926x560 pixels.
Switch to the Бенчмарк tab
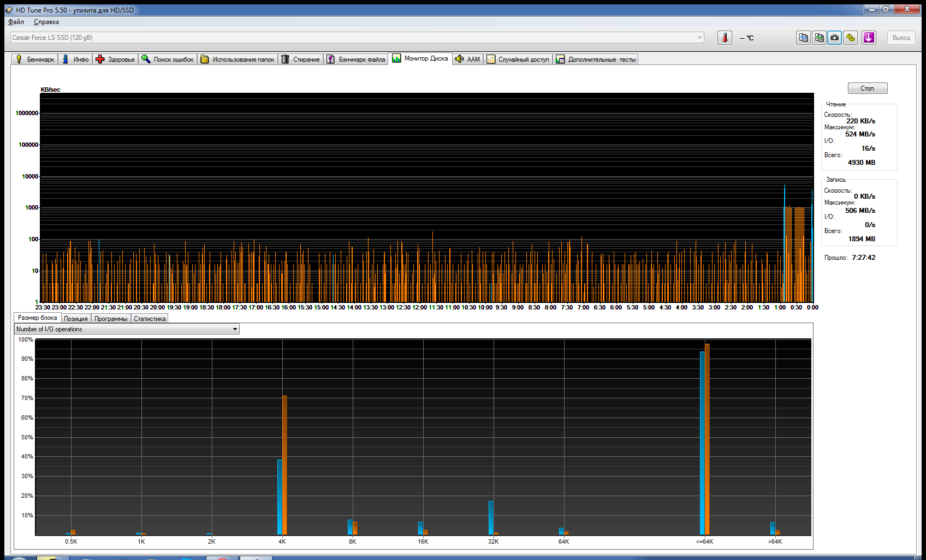[x=35, y=59]
